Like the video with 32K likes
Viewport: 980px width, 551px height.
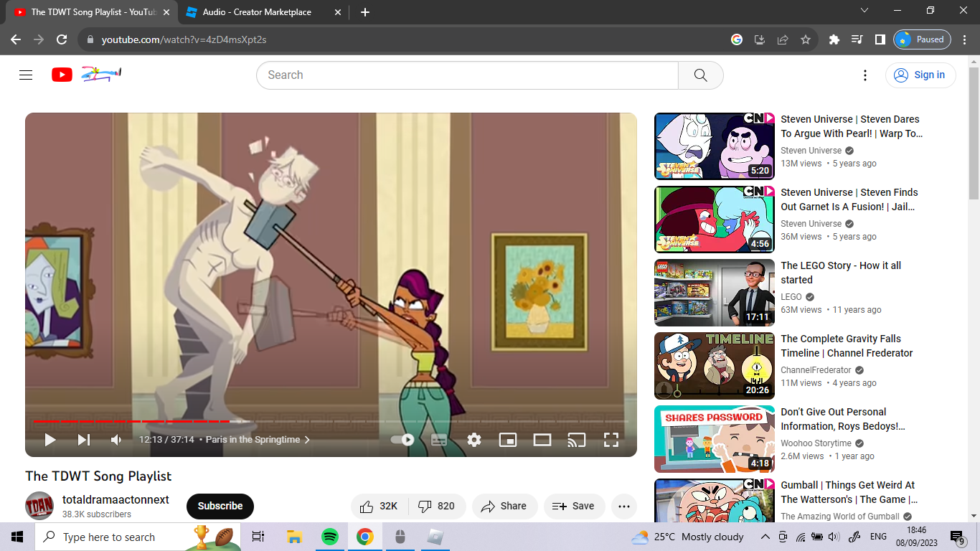(380, 507)
